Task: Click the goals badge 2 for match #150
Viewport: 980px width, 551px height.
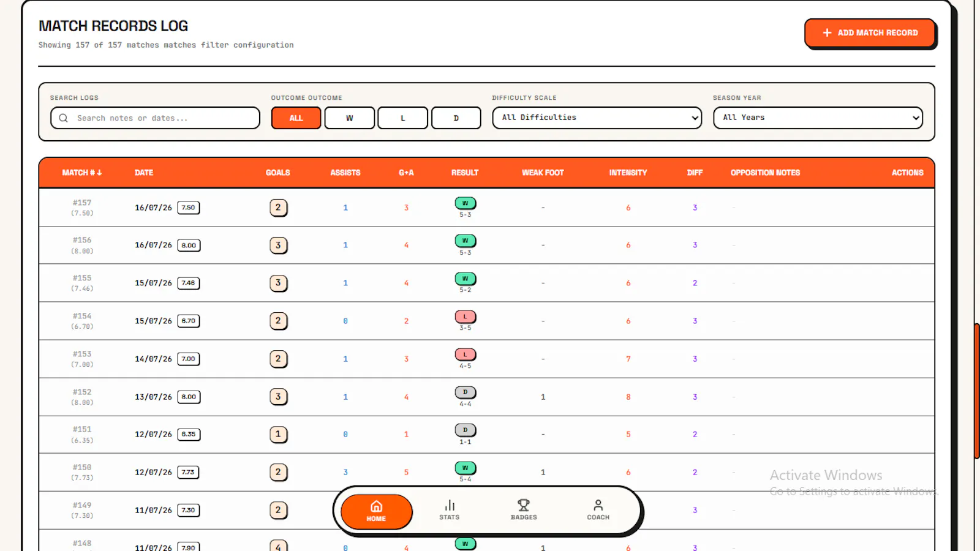Action: [x=278, y=472]
